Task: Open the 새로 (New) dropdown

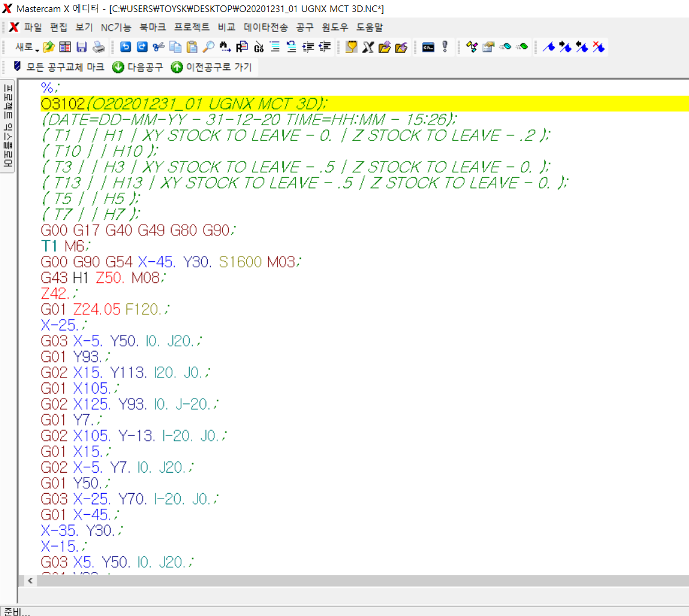Action: [x=27, y=47]
